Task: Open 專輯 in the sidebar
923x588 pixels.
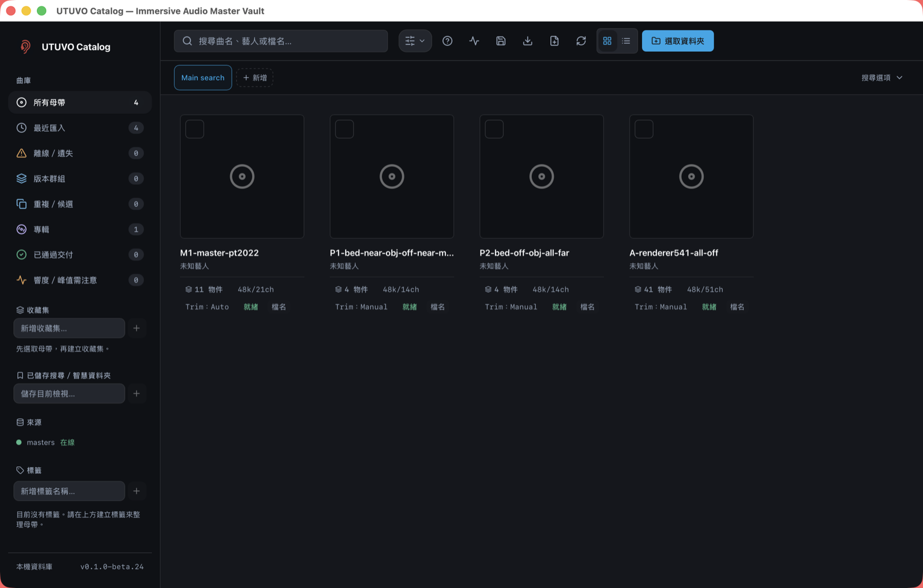Action: point(80,229)
